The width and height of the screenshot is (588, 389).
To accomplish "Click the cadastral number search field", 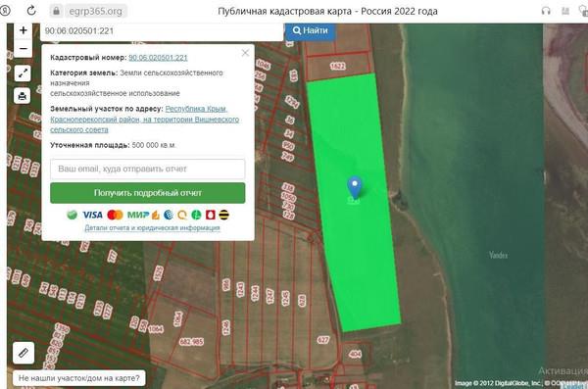I will [x=162, y=31].
